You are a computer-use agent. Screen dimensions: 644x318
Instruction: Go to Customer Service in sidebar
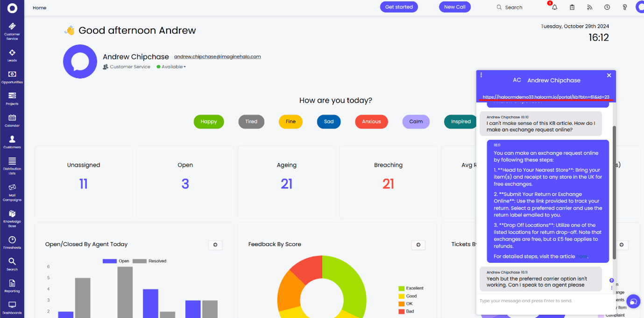[x=12, y=30]
